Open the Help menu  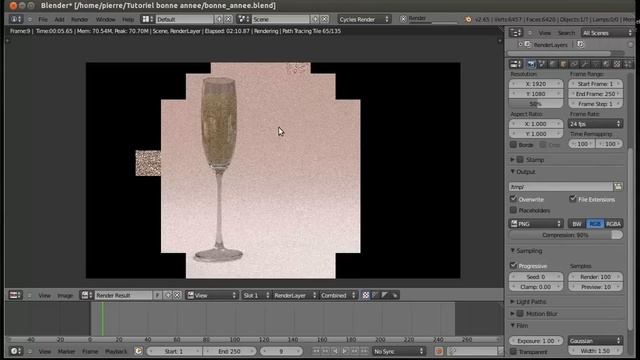(128, 19)
